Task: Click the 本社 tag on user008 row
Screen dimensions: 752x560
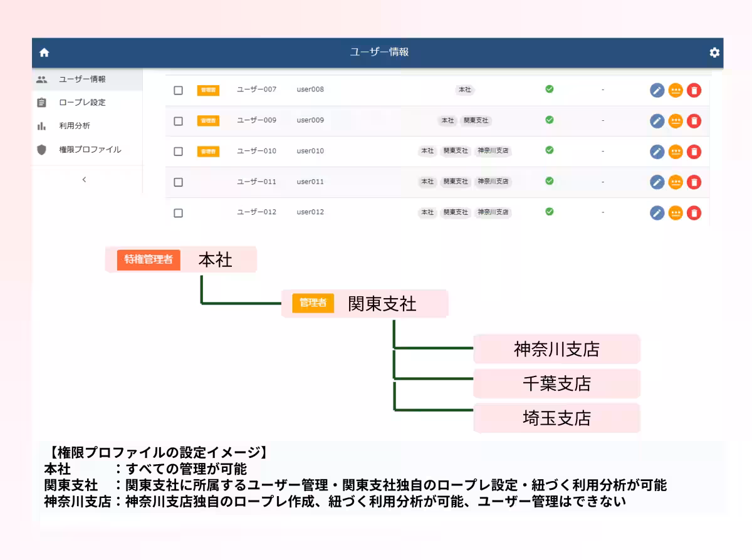Action: (464, 90)
